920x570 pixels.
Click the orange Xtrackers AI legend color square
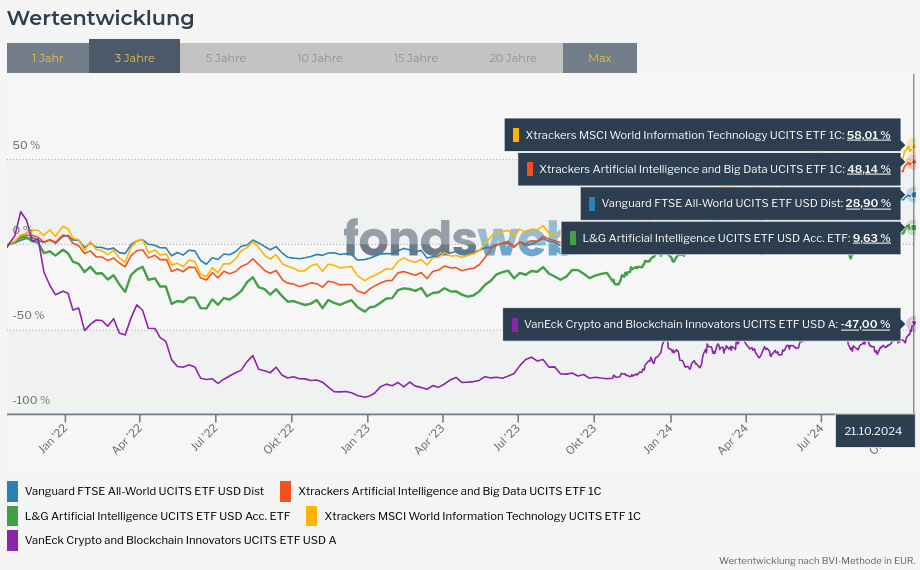click(286, 491)
